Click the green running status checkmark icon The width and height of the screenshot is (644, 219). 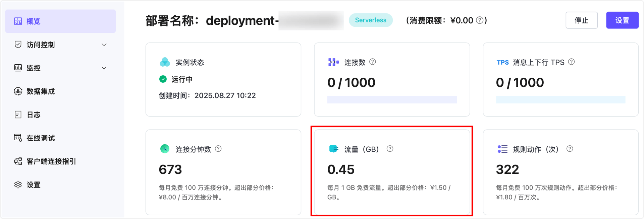coord(163,79)
